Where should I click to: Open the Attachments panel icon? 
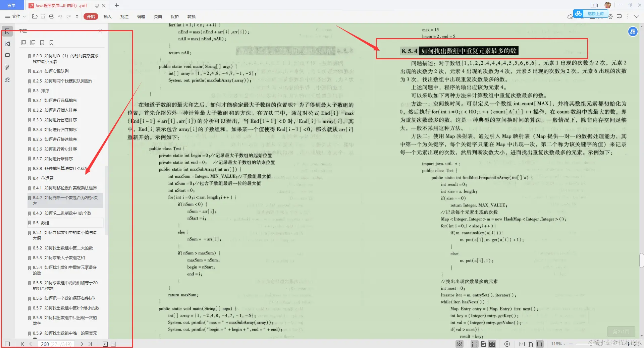[7, 67]
